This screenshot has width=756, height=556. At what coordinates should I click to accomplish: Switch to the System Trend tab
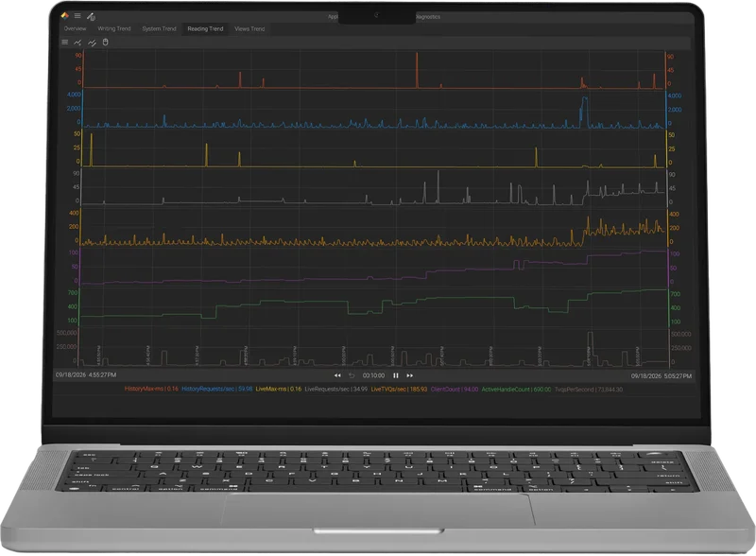(x=159, y=28)
